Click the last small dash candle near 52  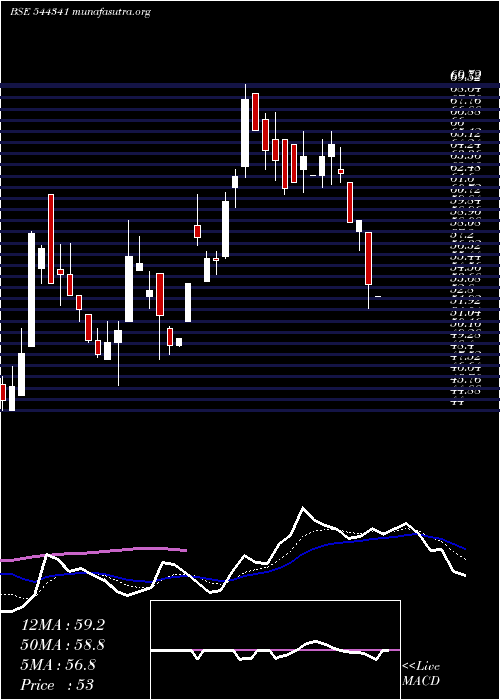[378, 296]
